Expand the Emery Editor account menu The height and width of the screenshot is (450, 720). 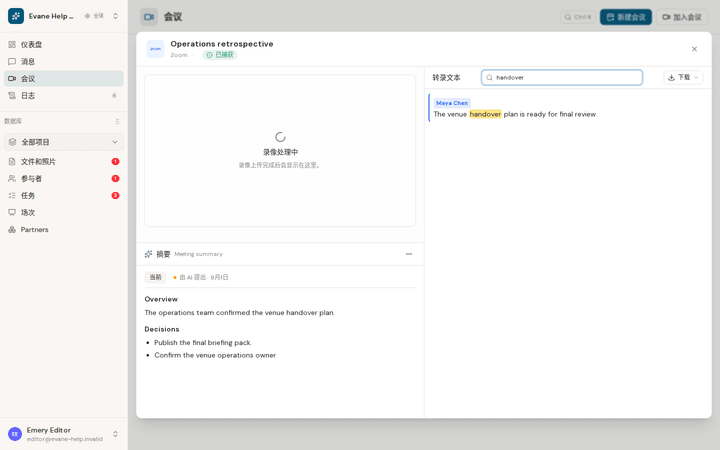tap(115, 434)
